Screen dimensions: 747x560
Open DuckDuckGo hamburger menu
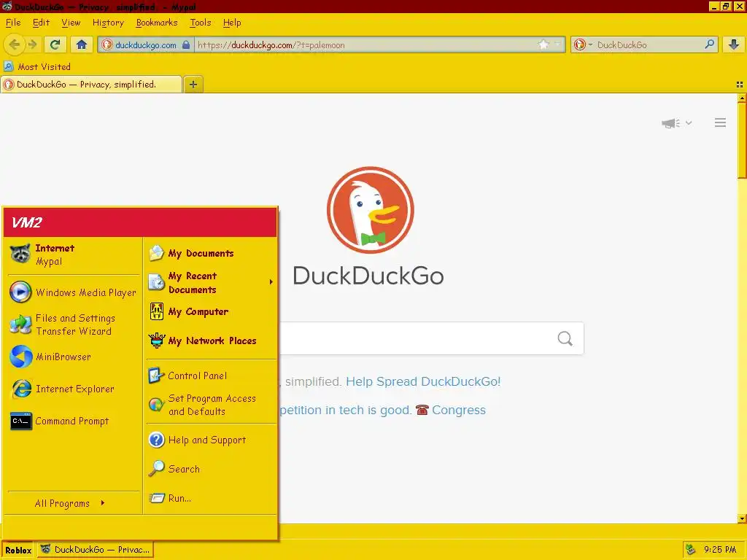click(x=720, y=122)
